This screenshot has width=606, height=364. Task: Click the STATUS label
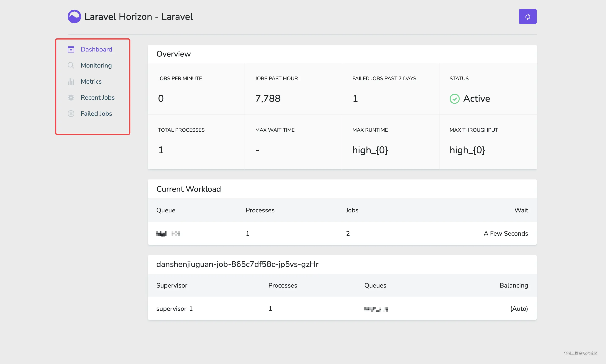click(459, 79)
